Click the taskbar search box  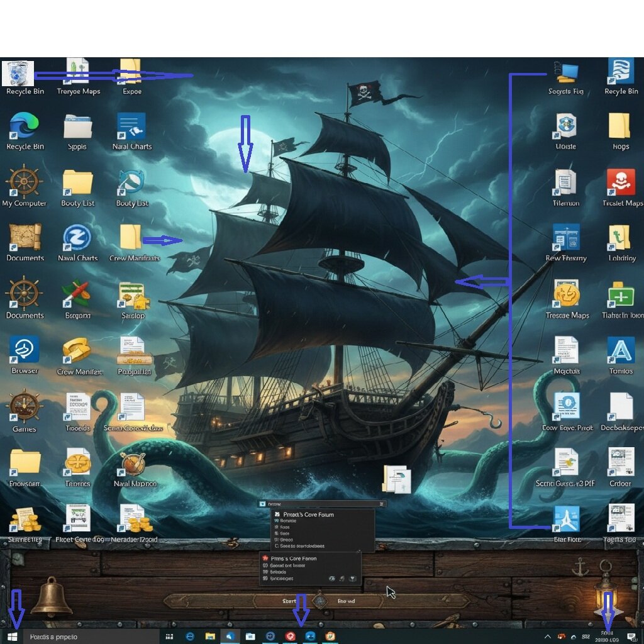[x=91, y=636]
